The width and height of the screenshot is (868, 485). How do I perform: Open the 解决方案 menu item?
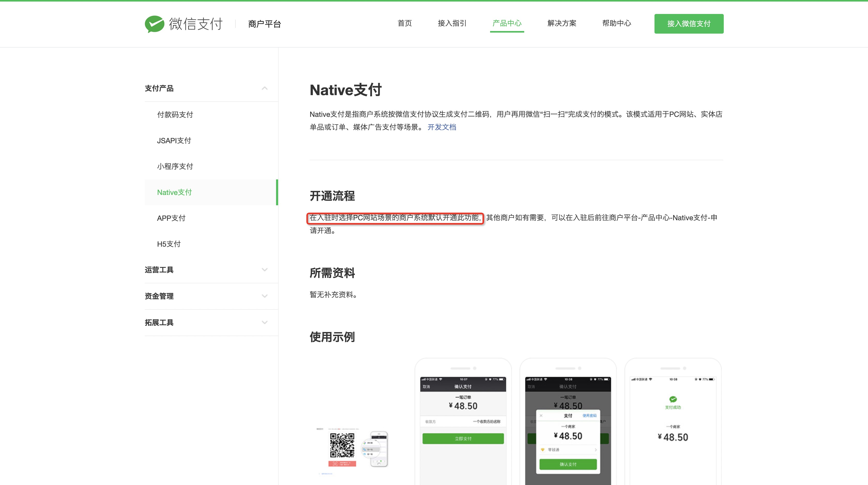(x=562, y=23)
